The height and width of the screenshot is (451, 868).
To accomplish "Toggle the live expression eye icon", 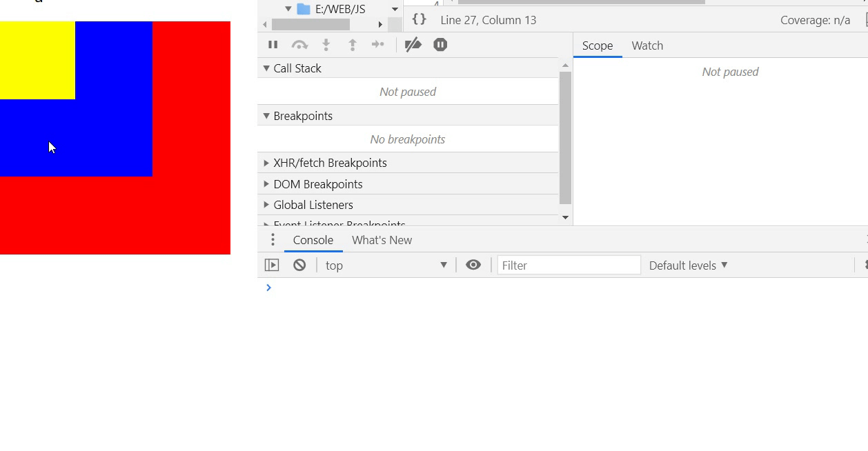I will pos(473,265).
